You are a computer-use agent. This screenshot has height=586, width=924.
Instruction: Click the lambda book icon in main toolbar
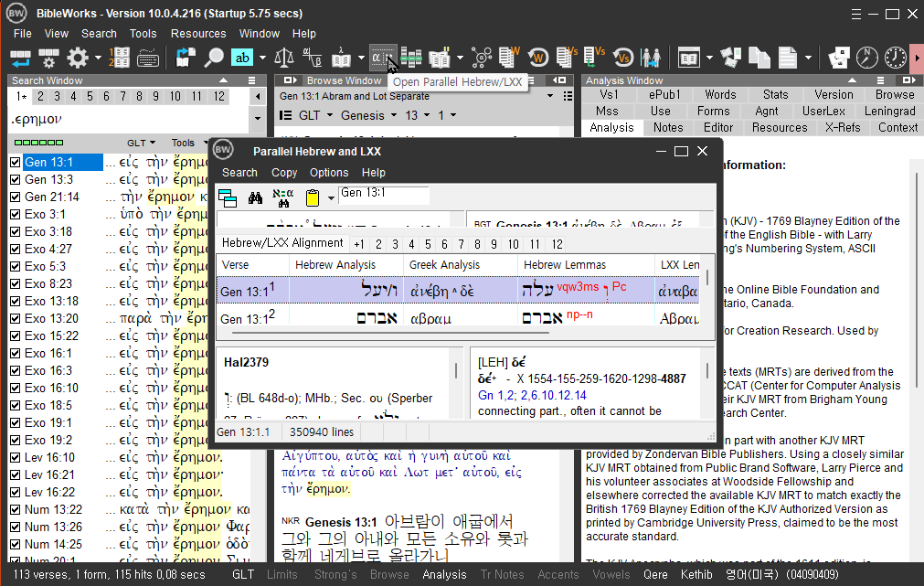341,58
